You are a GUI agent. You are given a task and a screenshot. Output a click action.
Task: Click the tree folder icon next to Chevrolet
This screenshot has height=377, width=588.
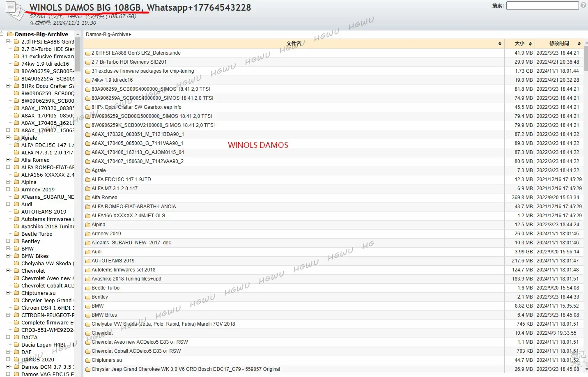pyautogui.click(x=17, y=271)
